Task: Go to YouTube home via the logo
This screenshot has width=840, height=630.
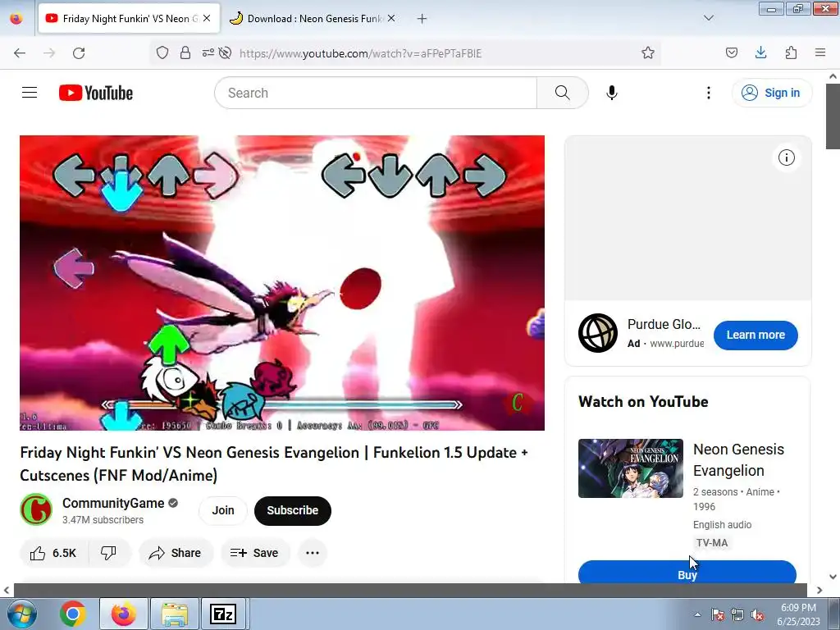Action: tap(96, 93)
